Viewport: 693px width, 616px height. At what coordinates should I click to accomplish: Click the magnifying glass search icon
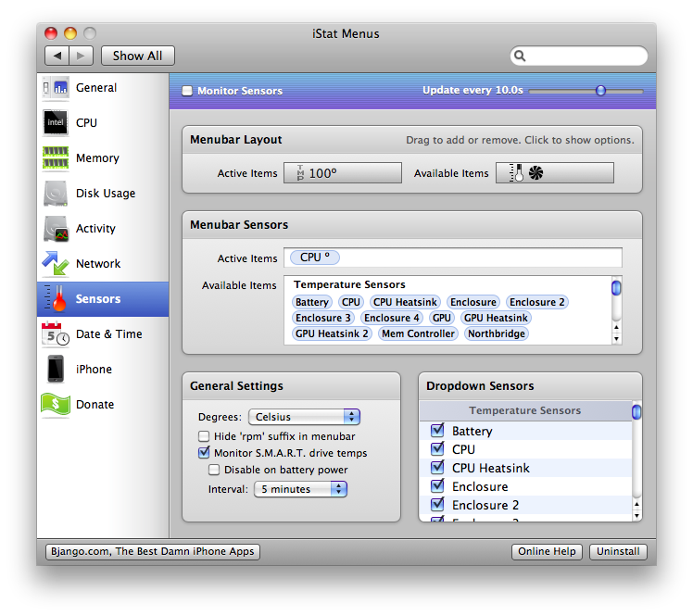click(520, 56)
